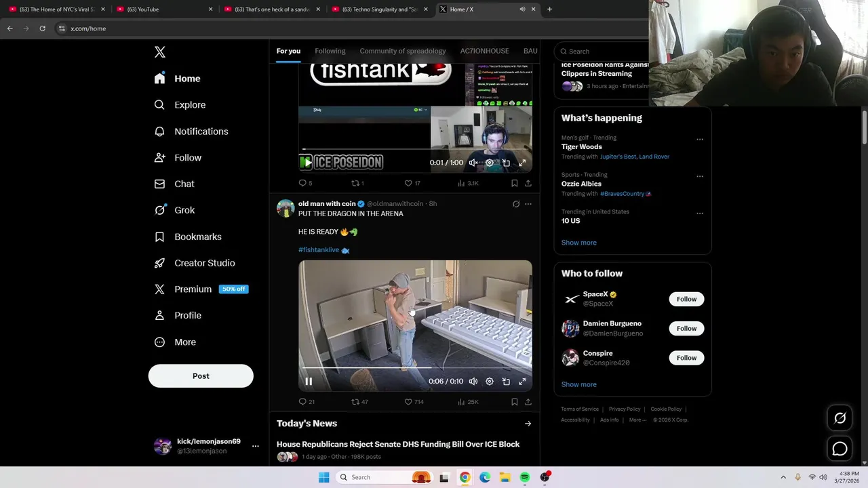
Task: Like the old man with coin post
Action: [x=414, y=402]
